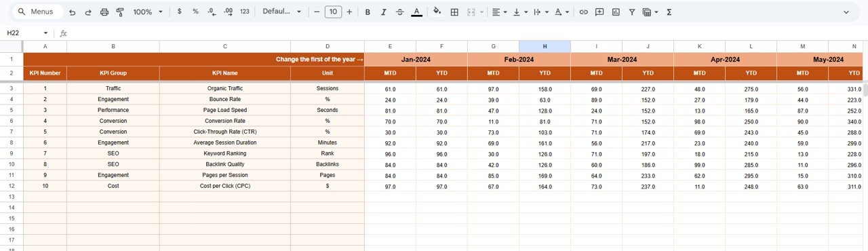Click the Traffic KPI group cell
The image size is (868, 251).
point(113,88)
